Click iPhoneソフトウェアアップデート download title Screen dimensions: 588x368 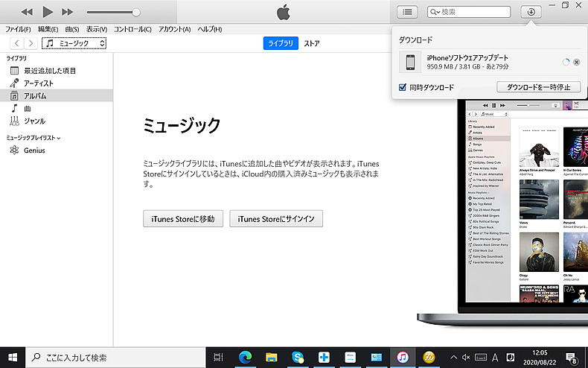pyautogui.click(x=467, y=57)
